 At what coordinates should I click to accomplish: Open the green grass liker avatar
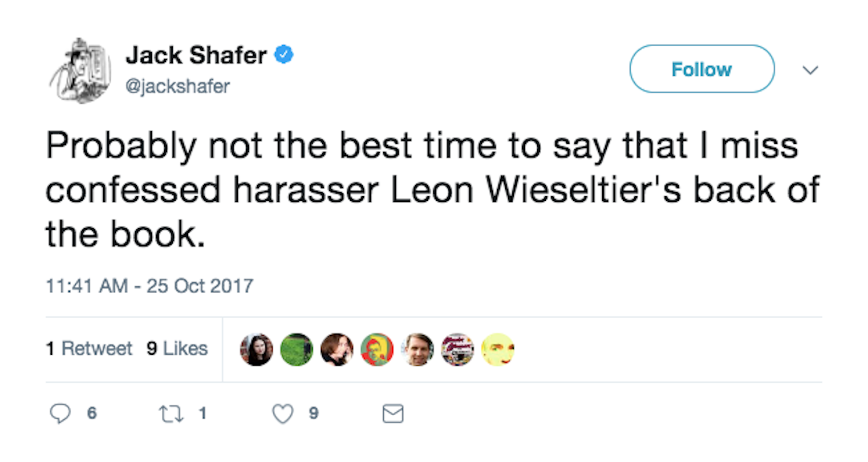(297, 349)
